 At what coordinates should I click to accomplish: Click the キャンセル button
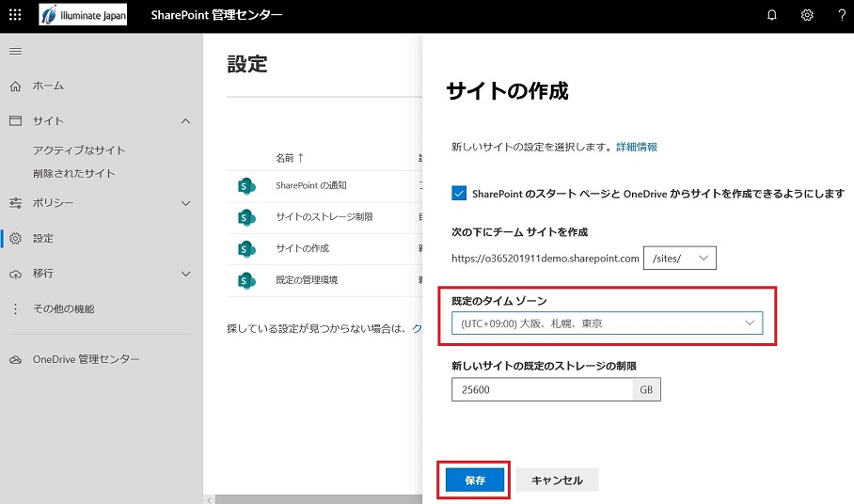(x=557, y=480)
